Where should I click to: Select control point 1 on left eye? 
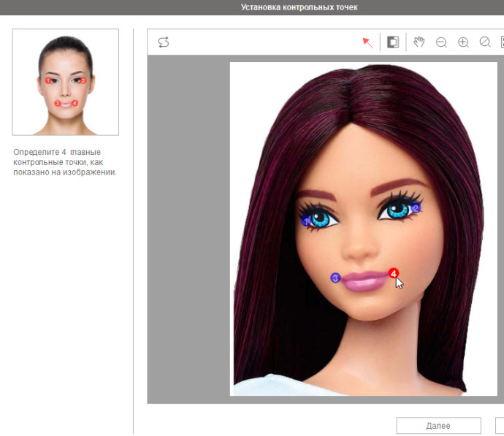tap(305, 221)
